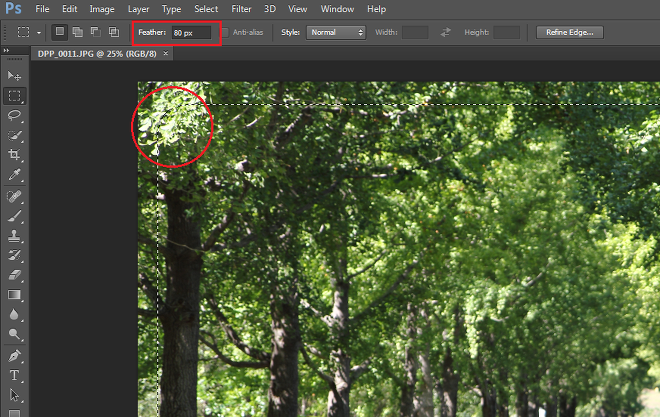This screenshot has width=660, height=417.
Task: Expand the toolbox panel double arrows
Action: pyautogui.click(x=6, y=50)
